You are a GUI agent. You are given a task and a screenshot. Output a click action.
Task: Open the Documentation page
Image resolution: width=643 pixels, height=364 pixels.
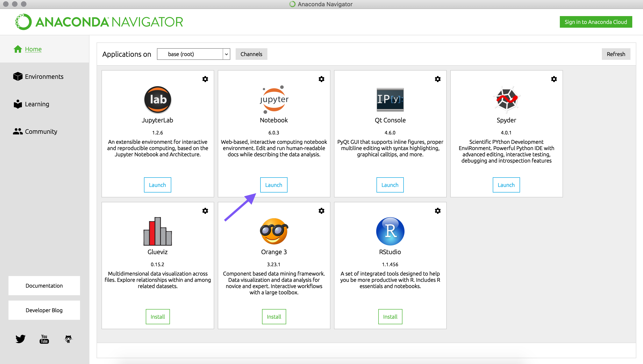[x=44, y=286]
